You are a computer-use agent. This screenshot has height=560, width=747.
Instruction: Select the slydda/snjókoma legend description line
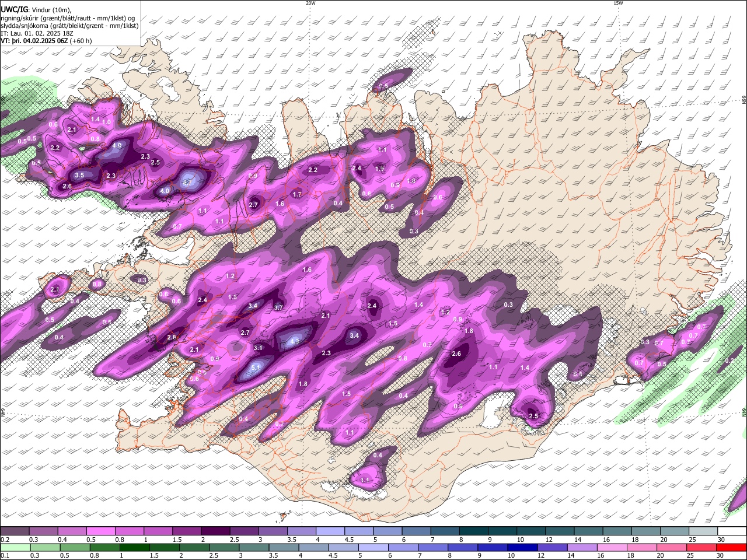pyautogui.click(x=69, y=26)
